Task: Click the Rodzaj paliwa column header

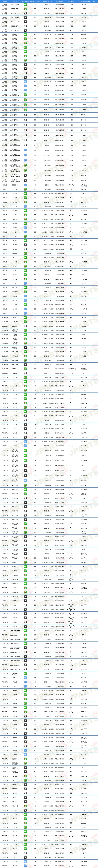Action: coord(25,1)
